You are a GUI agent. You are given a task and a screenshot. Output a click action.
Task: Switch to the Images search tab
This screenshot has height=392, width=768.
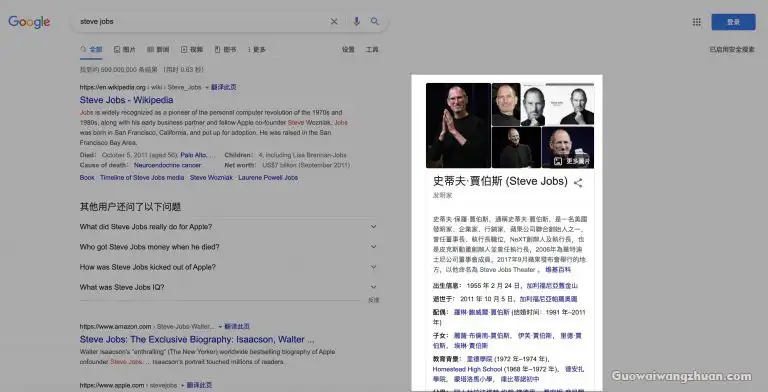(x=124, y=49)
